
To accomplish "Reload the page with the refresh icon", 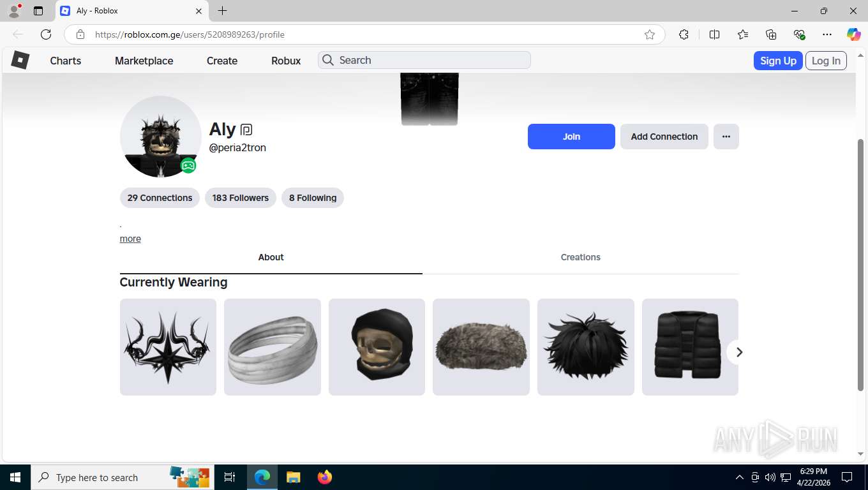I will [46, 34].
